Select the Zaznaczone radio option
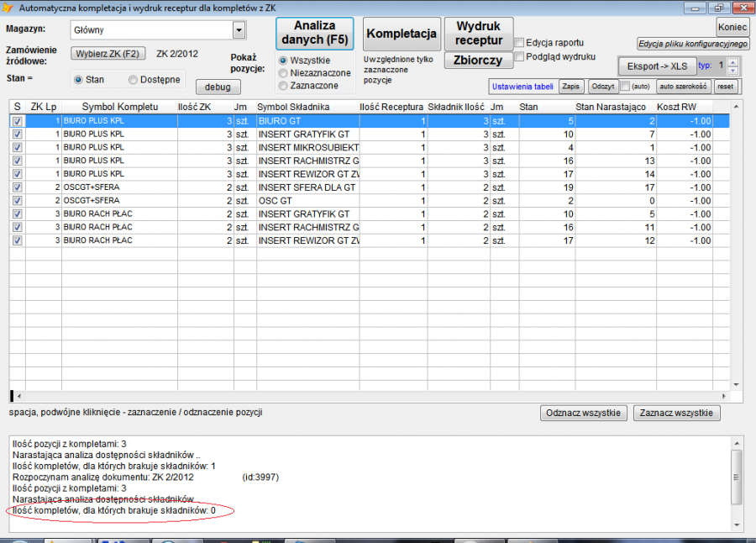756x543 pixels. pyautogui.click(x=283, y=86)
